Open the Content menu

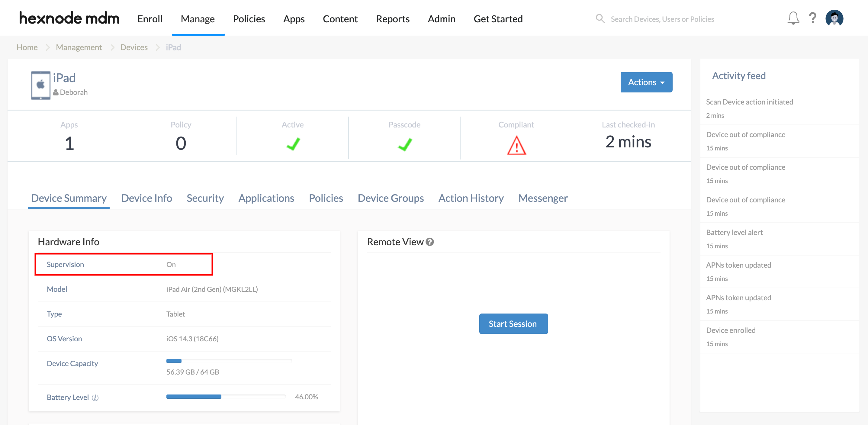coord(340,19)
